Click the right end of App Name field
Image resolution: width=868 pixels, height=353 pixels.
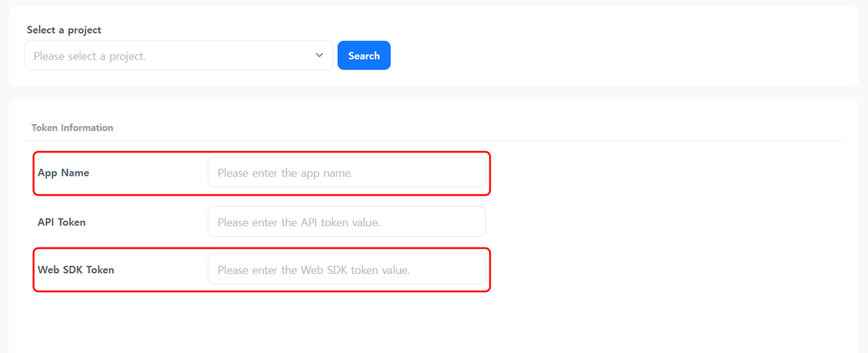475,173
